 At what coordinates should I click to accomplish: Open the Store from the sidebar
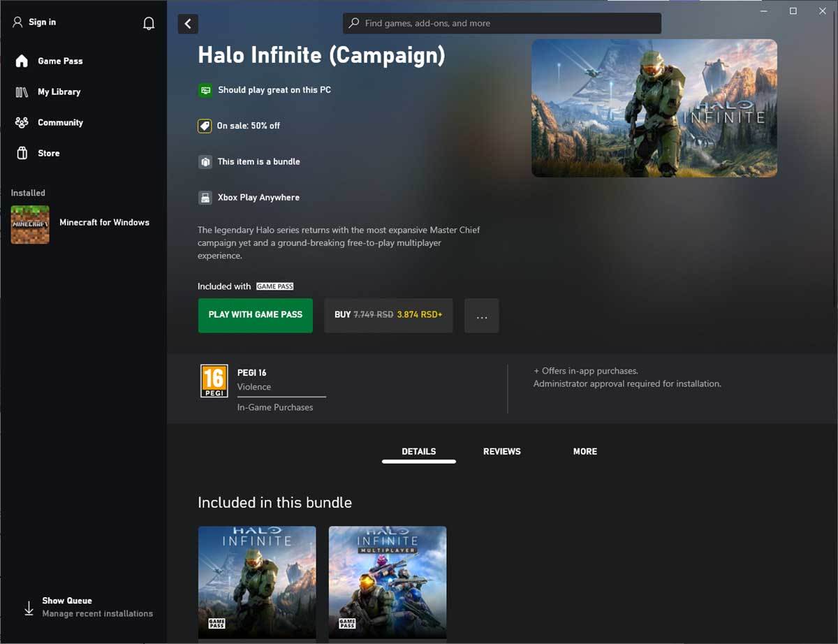coord(47,153)
